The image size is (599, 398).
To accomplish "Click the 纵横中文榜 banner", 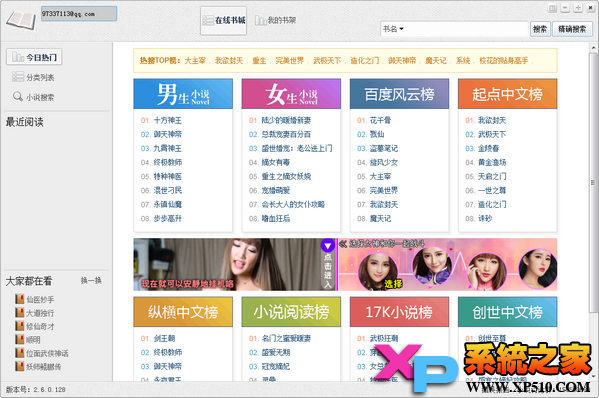I will pos(183,312).
